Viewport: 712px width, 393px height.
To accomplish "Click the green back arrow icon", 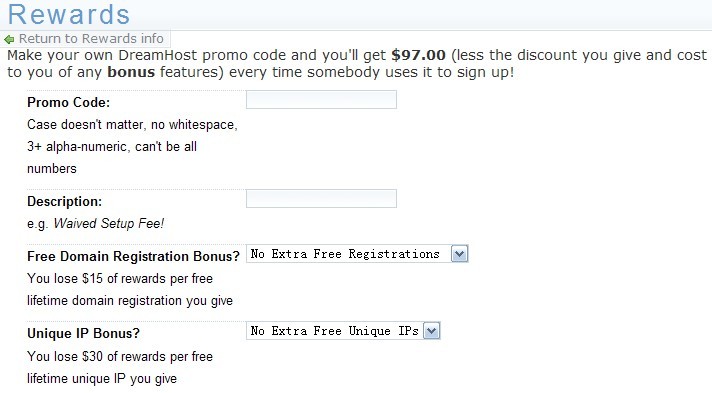I will (9, 40).
